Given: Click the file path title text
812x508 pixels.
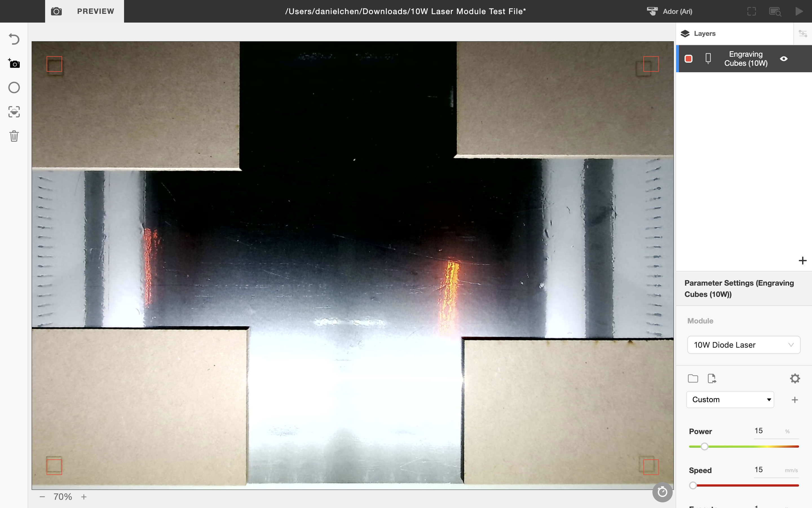Looking at the screenshot, I should pos(405,11).
